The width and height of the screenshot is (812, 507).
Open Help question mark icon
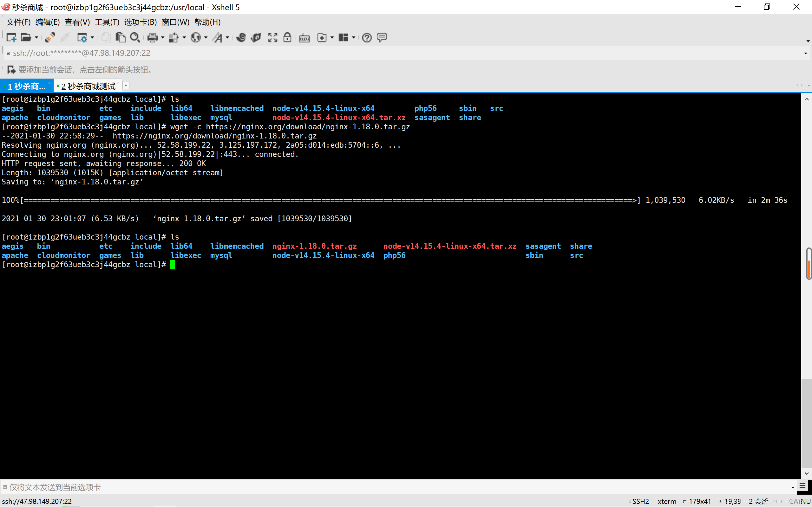(x=367, y=38)
